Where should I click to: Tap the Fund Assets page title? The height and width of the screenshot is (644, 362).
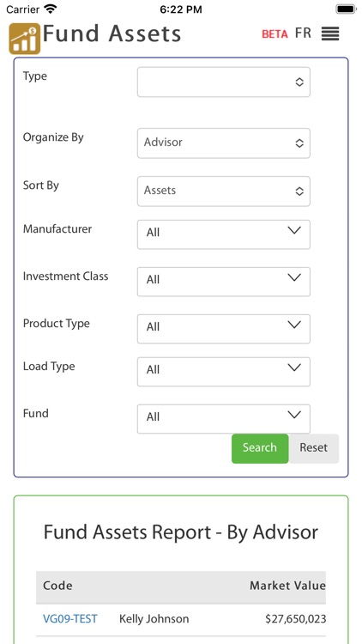click(x=112, y=33)
